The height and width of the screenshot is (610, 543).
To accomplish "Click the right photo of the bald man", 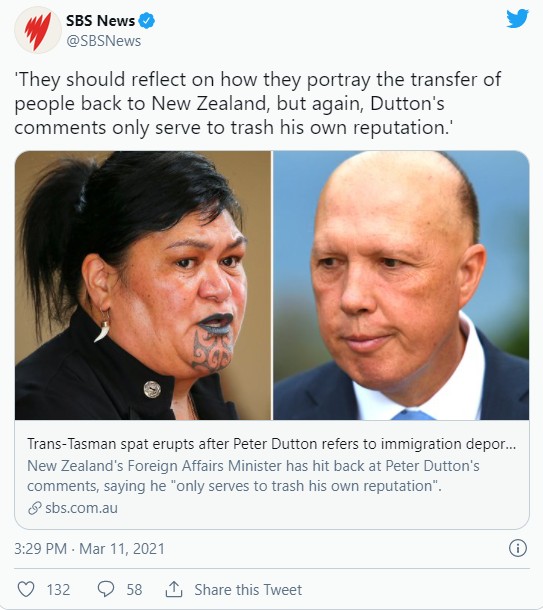I will [401, 285].
